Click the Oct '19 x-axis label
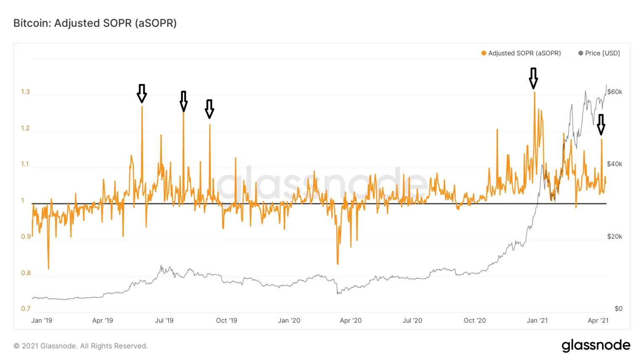This screenshot has width=644, height=362. [226, 321]
